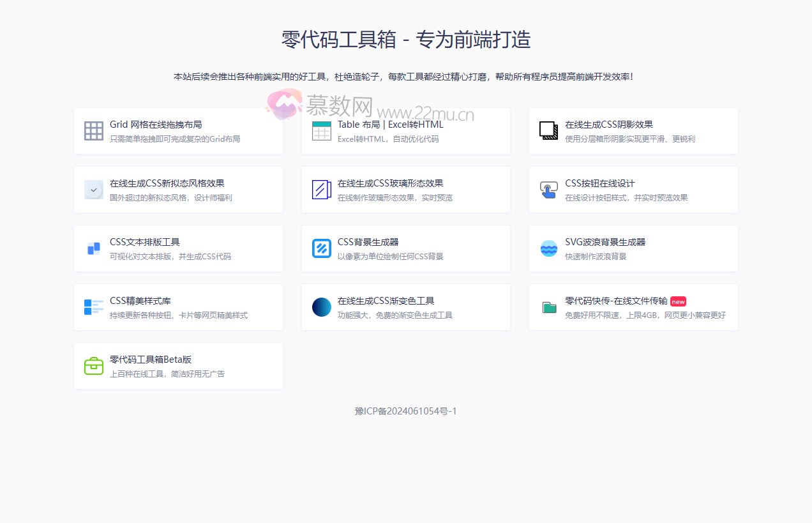The height and width of the screenshot is (523, 812).
Task: Open the 零代码工具箱Beta版 card
Action: click(179, 366)
